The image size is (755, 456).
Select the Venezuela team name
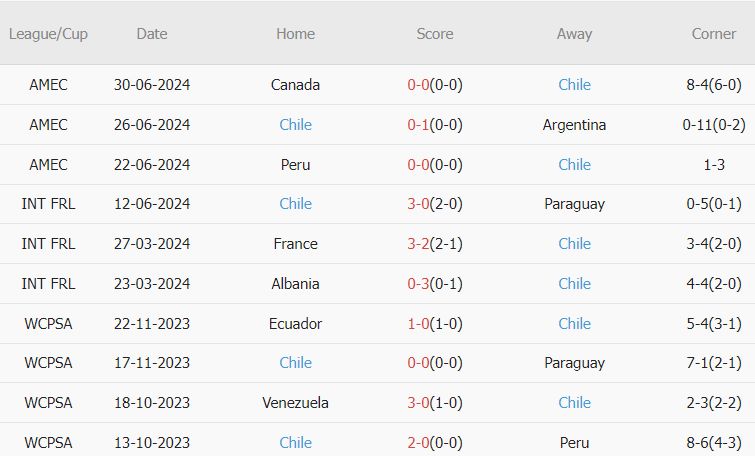pos(295,403)
